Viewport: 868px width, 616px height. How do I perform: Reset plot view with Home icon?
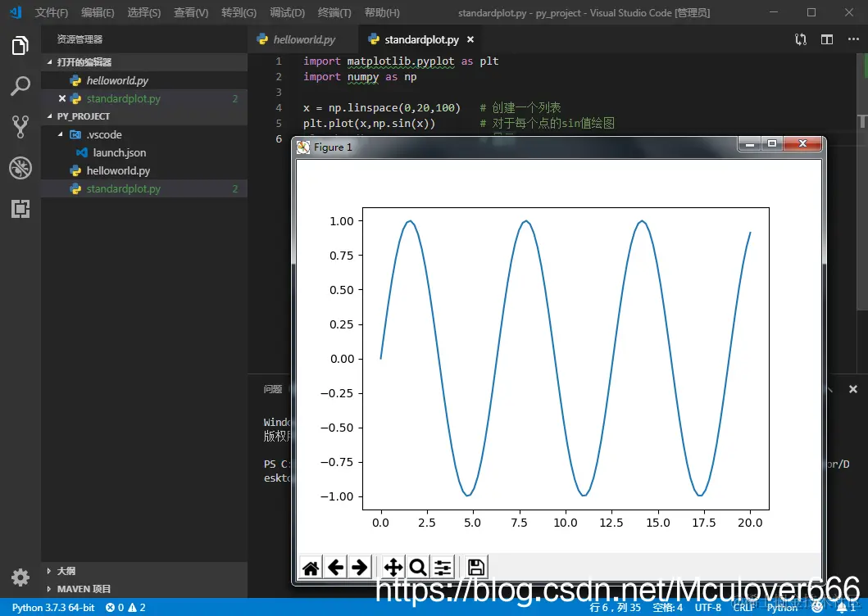(311, 568)
